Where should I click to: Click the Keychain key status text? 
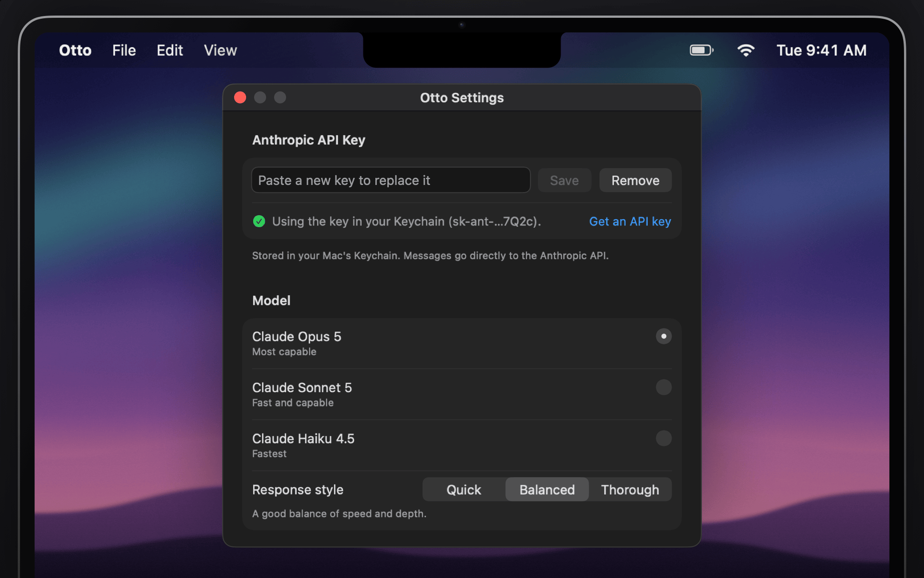coord(406,221)
